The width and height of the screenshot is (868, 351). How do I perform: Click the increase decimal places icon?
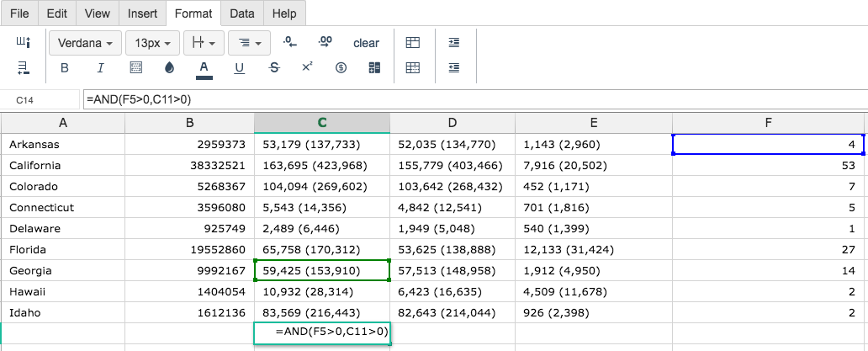(x=325, y=42)
